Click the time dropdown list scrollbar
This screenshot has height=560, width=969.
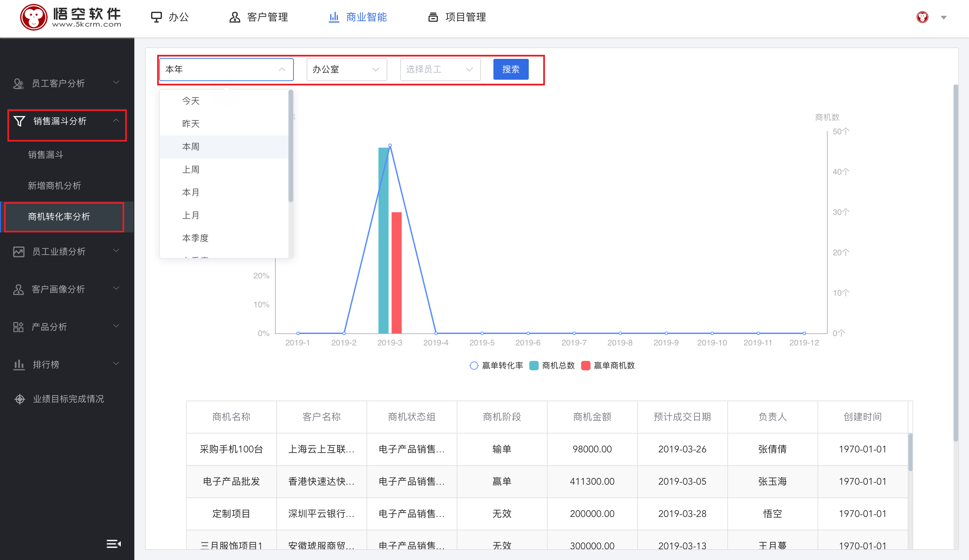click(x=291, y=146)
